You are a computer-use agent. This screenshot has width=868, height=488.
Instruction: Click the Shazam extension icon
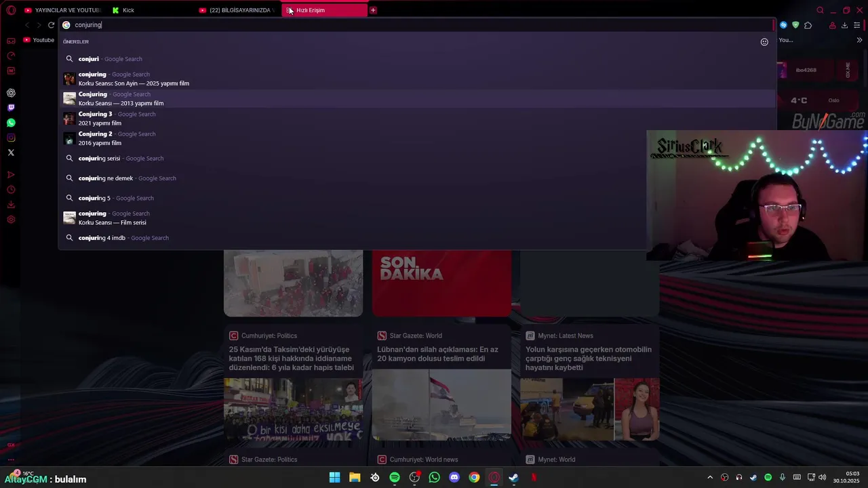783,25
